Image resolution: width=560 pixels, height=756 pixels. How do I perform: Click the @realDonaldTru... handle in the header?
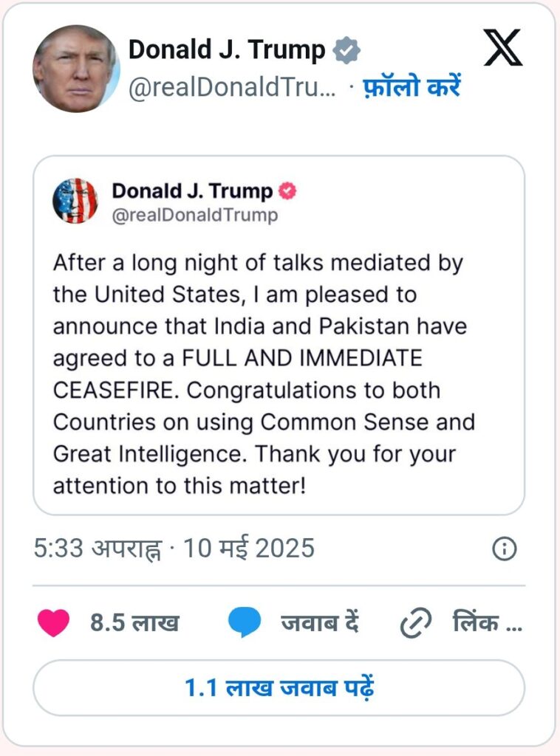pos(232,88)
